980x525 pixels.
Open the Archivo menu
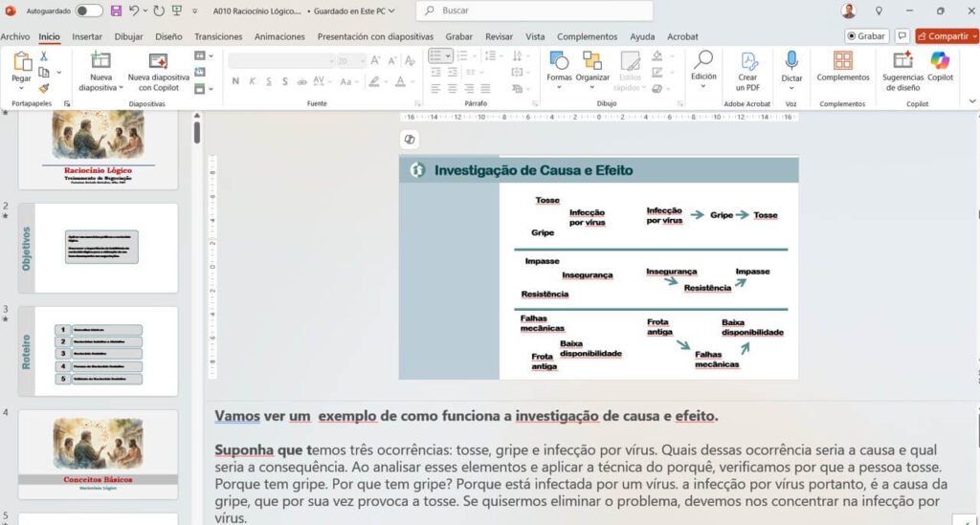[x=15, y=37]
